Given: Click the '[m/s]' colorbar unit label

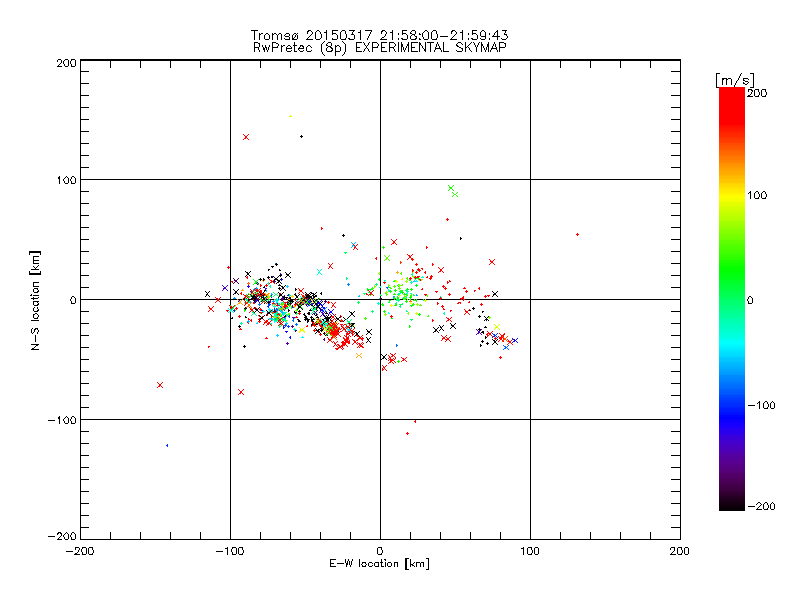Looking at the screenshot, I should pos(735,80).
